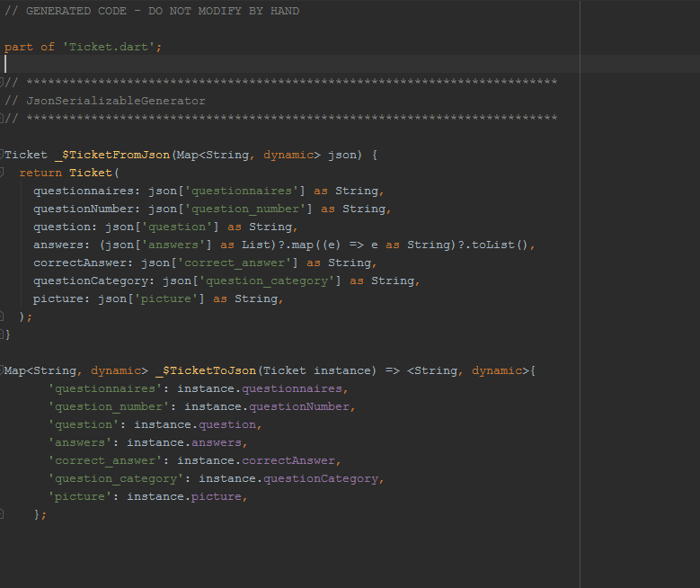Click the _$TicketFromJson function name

pos(112,155)
